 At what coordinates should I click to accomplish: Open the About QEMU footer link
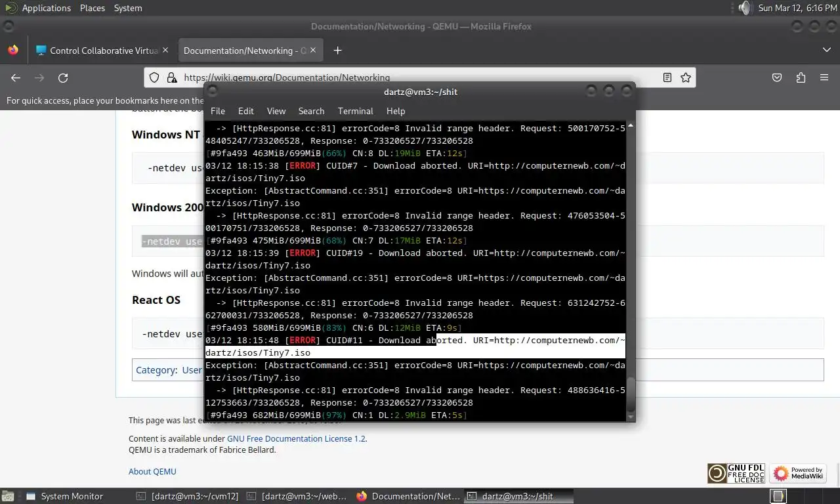point(152,471)
